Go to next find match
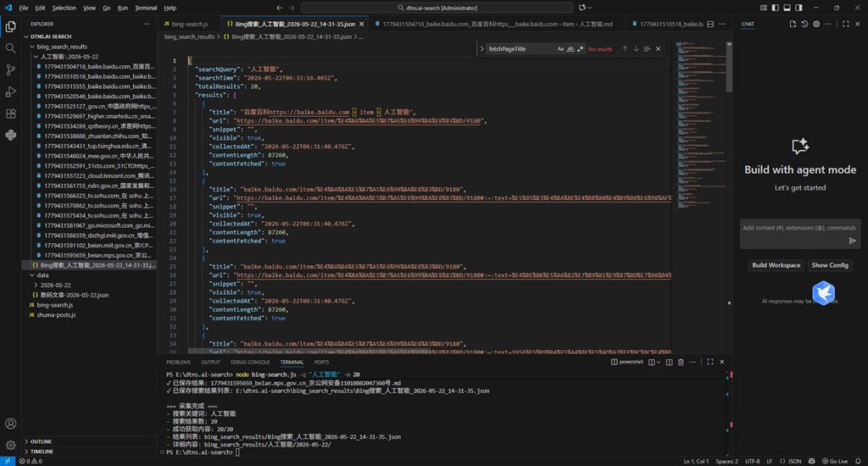The width and height of the screenshot is (868, 466). [636, 48]
